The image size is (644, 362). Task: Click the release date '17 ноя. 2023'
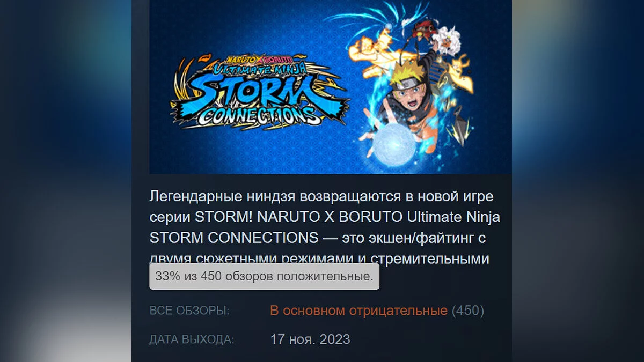pyautogui.click(x=310, y=339)
